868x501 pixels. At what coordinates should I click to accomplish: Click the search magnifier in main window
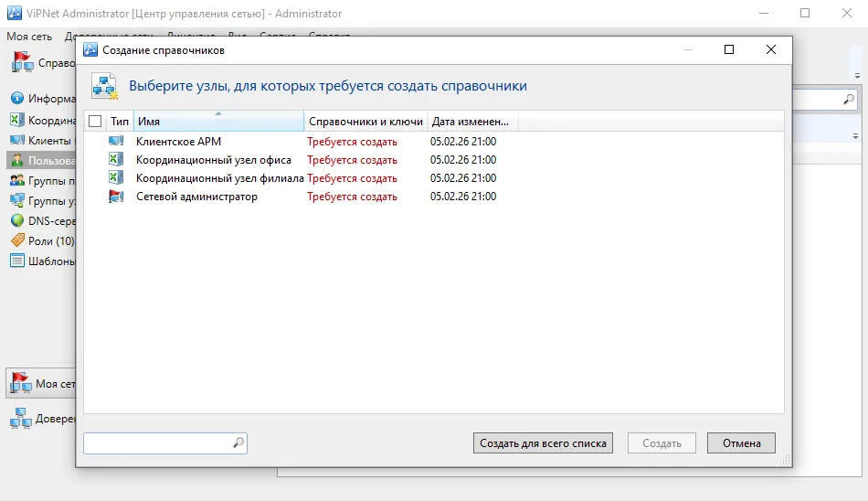tap(848, 100)
